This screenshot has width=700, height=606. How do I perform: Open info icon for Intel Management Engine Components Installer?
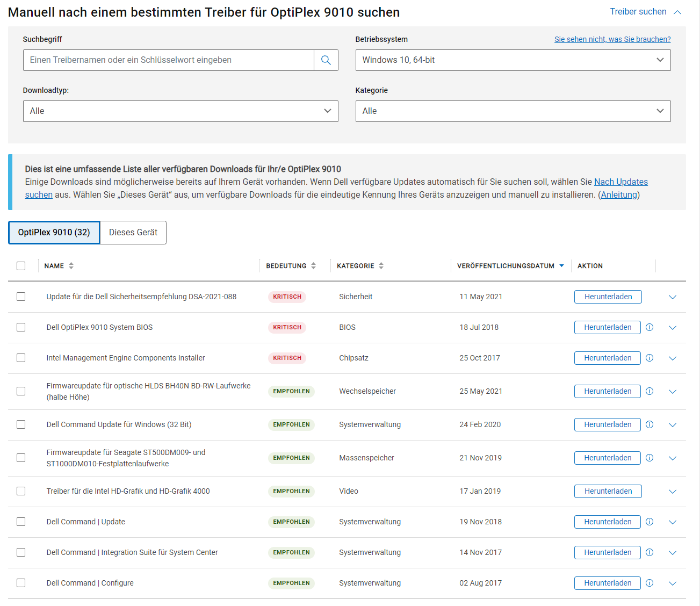click(650, 358)
